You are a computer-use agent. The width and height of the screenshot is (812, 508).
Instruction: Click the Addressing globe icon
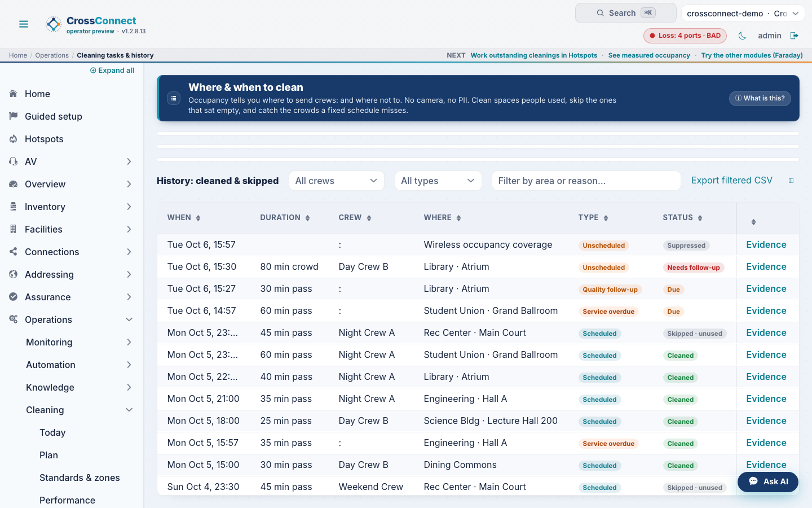click(x=14, y=274)
